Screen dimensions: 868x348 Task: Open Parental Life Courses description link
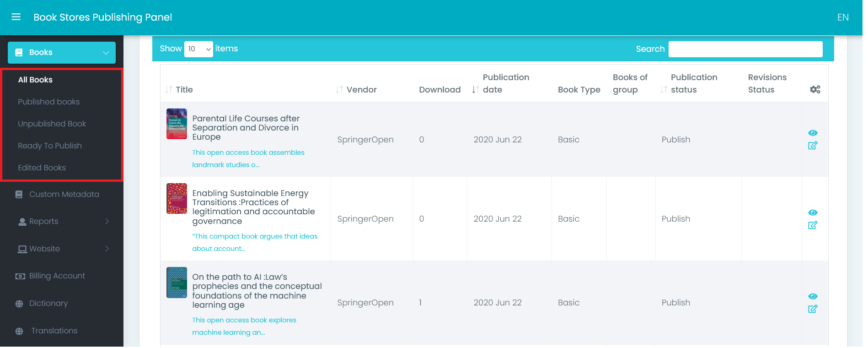click(x=248, y=158)
